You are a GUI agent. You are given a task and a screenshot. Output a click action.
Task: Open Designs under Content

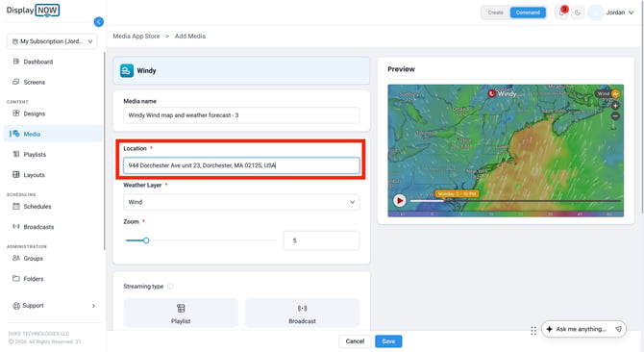tap(34, 113)
